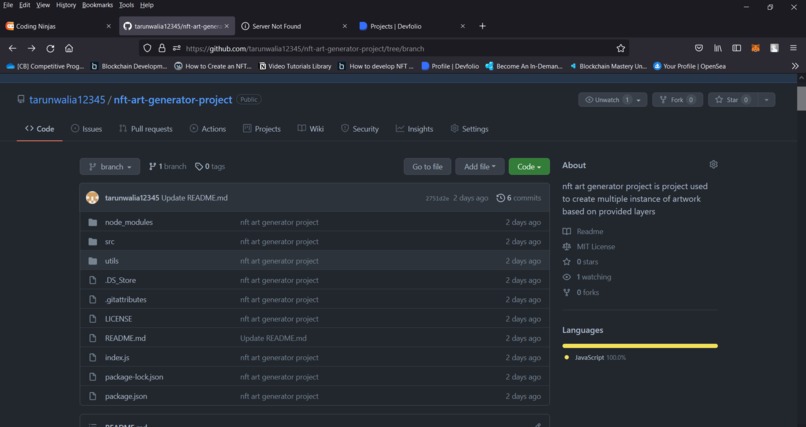Open the Tools menu

point(126,5)
